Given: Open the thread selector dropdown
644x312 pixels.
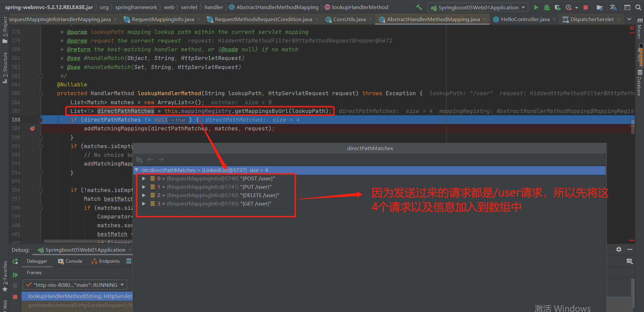Looking at the screenshot, I should tap(75, 285).
